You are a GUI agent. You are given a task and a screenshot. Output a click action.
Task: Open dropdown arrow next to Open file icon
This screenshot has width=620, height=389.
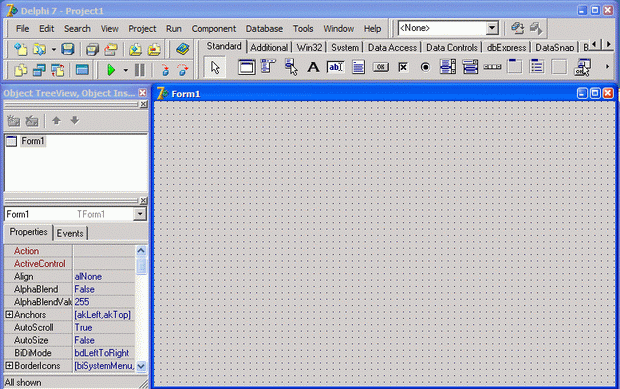[53, 49]
